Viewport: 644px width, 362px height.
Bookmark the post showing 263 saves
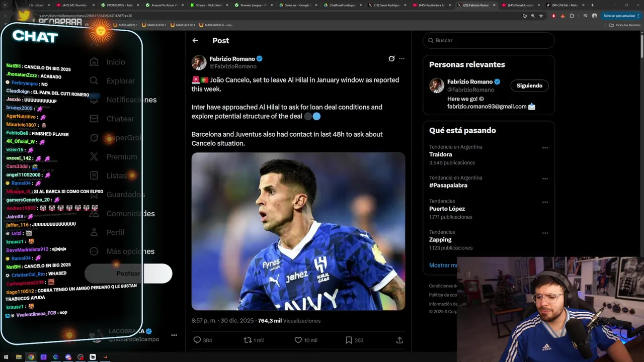[354, 340]
